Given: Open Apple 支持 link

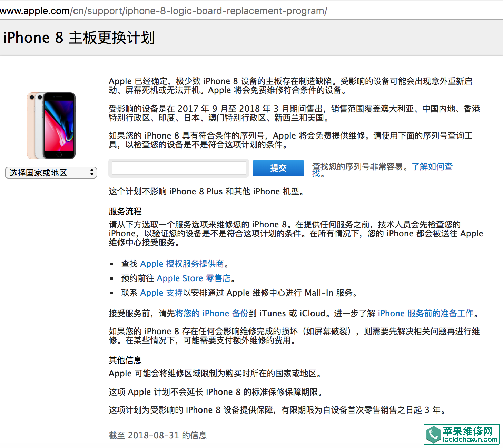Looking at the screenshot, I should click(x=161, y=293).
